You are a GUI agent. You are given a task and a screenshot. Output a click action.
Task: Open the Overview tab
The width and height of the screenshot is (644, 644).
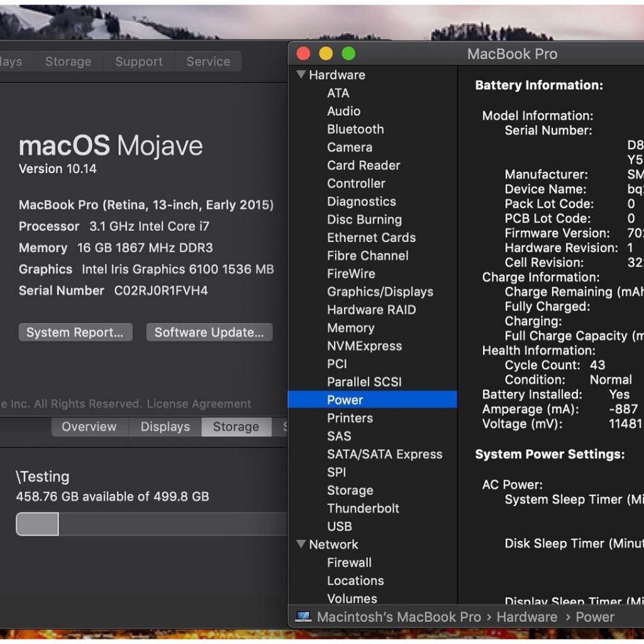(x=89, y=426)
